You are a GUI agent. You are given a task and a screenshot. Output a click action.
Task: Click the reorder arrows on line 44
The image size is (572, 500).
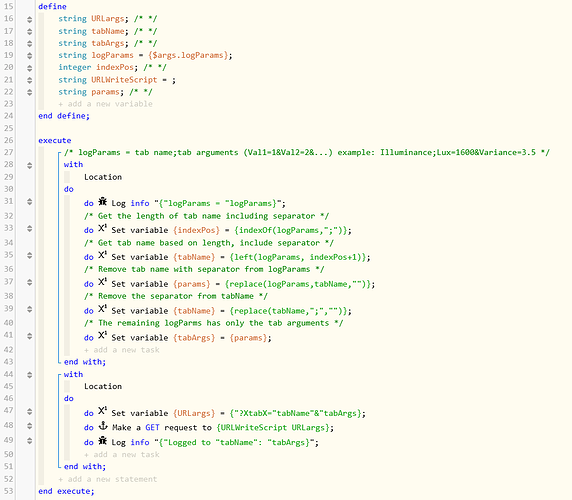pos(30,375)
